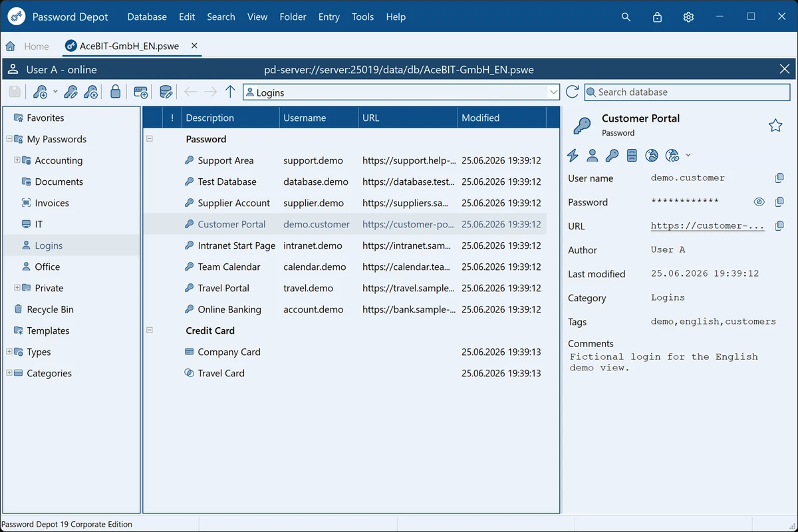This screenshot has height=532, width=798.
Task: Sort by the Username column header
Action: 319,118
